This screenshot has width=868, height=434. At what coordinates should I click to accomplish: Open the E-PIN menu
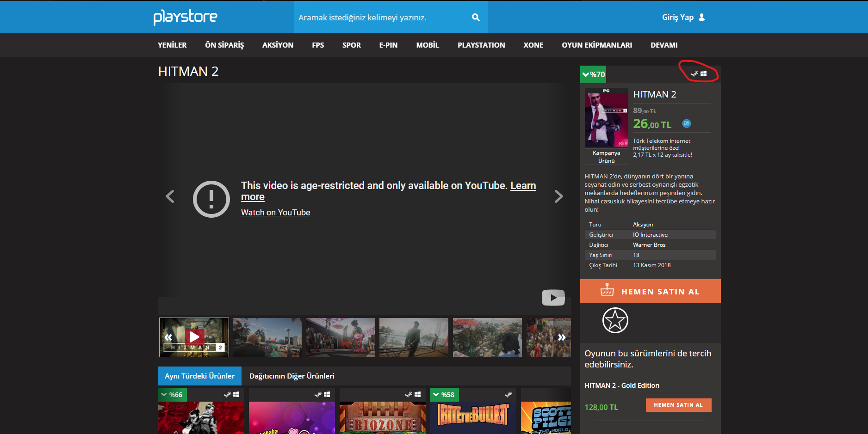[x=389, y=45]
